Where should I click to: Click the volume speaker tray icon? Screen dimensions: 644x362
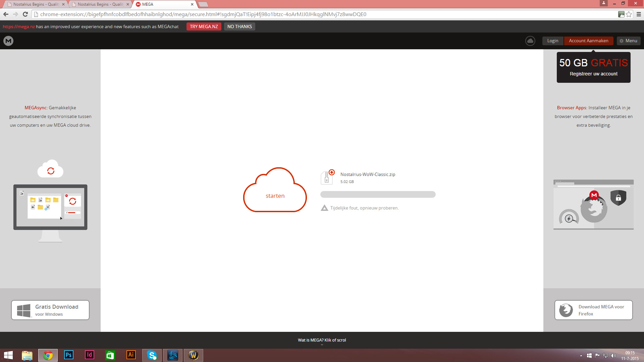(x=613, y=356)
